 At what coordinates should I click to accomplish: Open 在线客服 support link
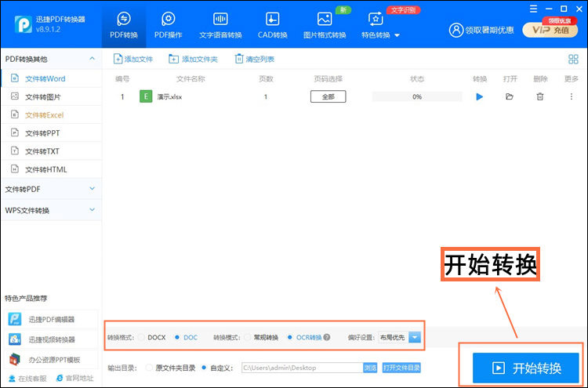(x=27, y=379)
